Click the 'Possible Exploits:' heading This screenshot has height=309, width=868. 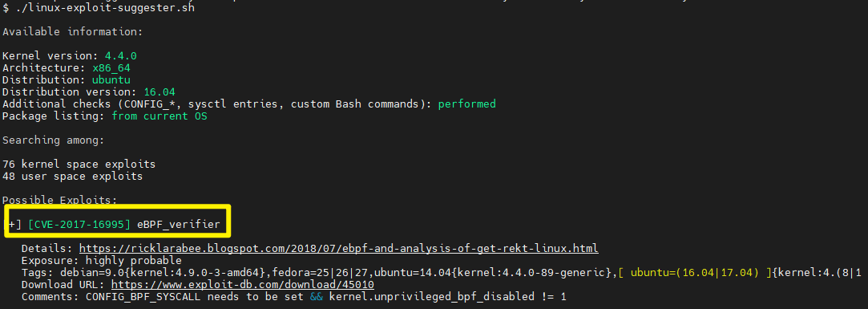60,200
